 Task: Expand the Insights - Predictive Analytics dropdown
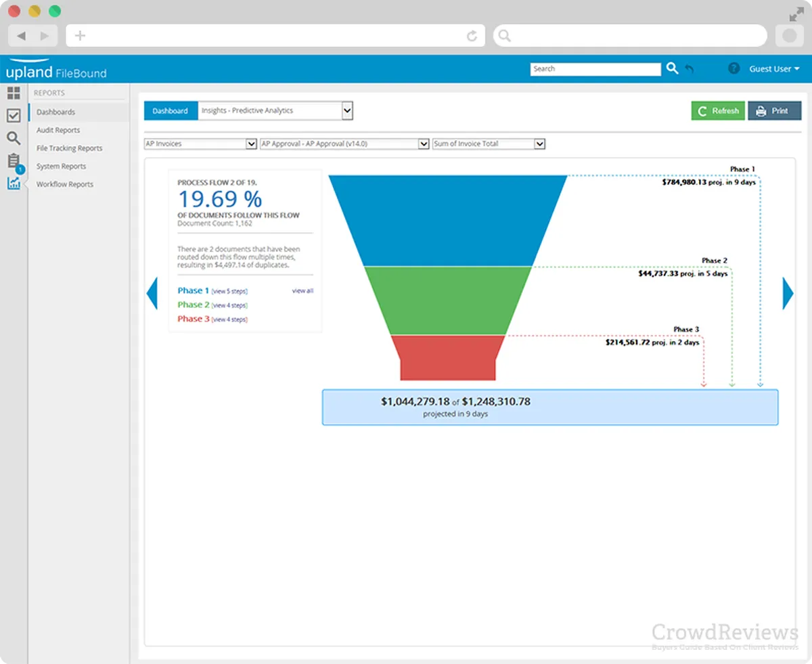pyautogui.click(x=347, y=110)
